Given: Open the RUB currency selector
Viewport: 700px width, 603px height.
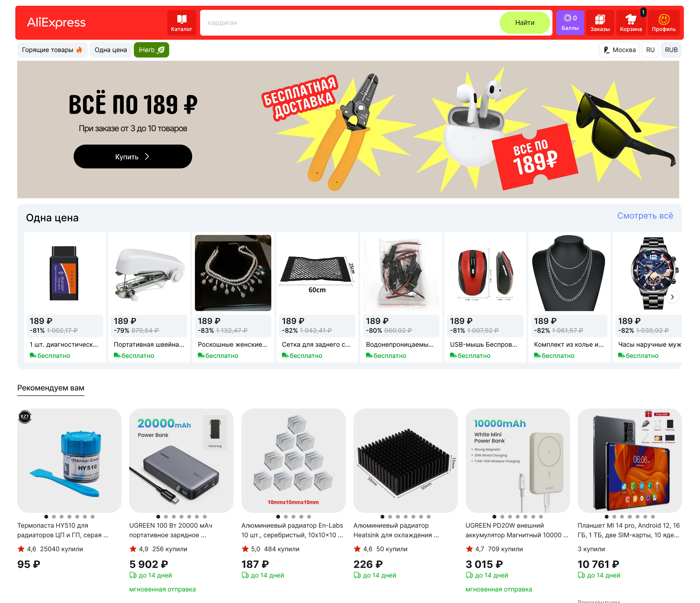Looking at the screenshot, I should click(x=671, y=50).
